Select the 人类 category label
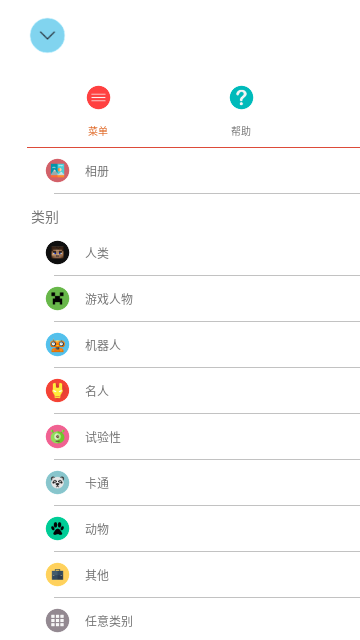 97,253
